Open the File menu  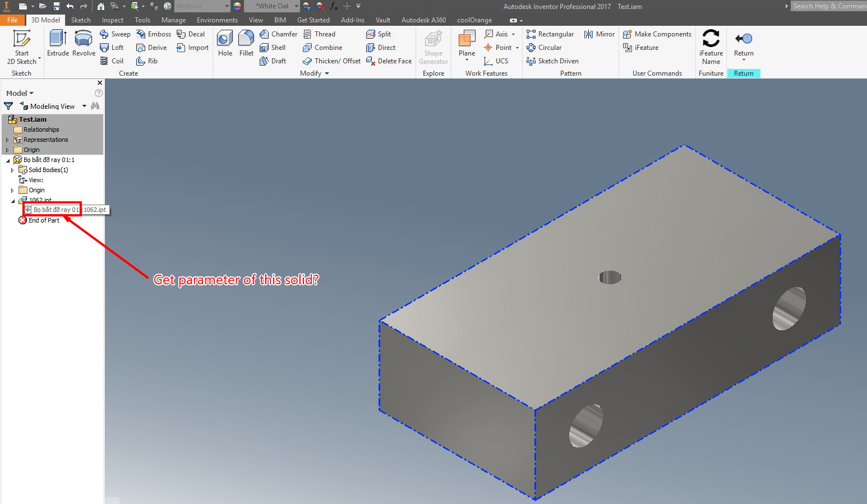[x=12, y=20]
